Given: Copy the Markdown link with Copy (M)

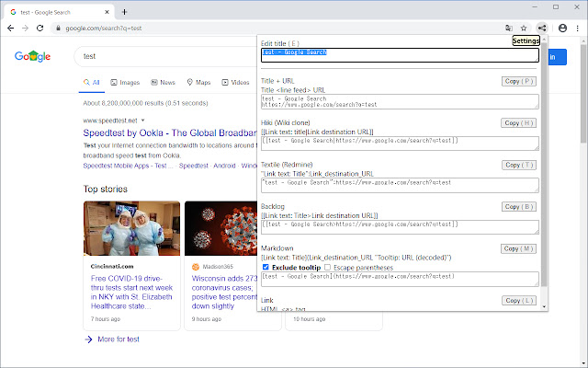Looking at the screenshot, I should click(519, 248).
